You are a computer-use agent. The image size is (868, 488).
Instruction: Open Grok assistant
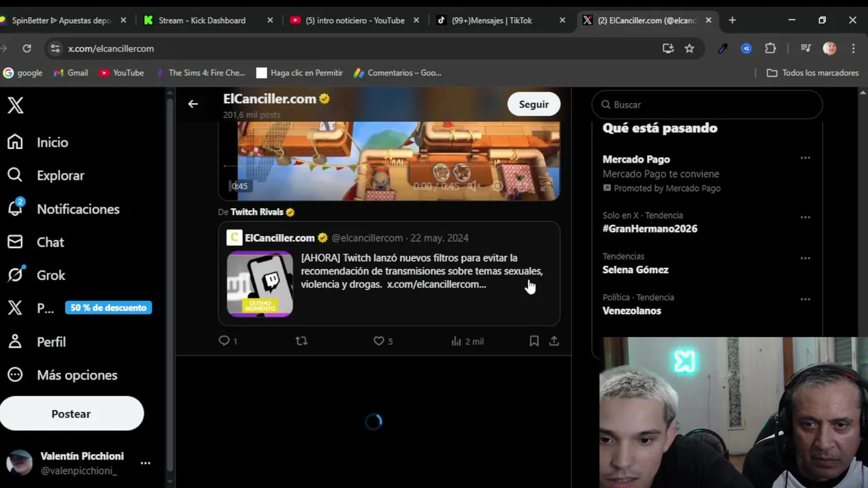point(37,275)
